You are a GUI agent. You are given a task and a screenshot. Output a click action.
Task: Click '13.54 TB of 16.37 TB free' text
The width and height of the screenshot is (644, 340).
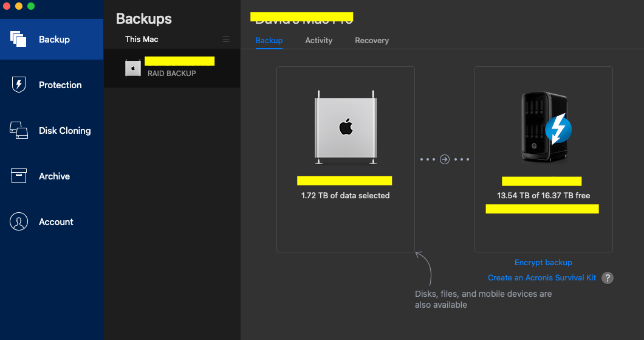point(543,196)
